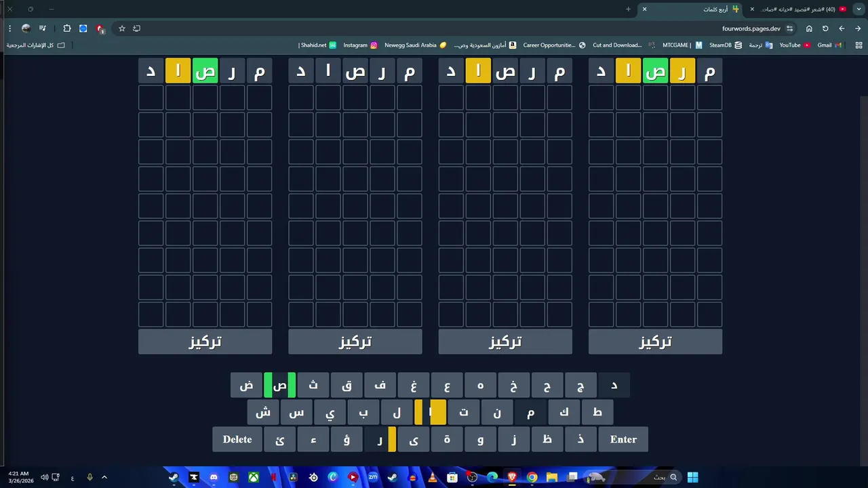Tap the ح key on the keyboard
The width and height of the screenshot is (868, 488).
pos(547,385)
